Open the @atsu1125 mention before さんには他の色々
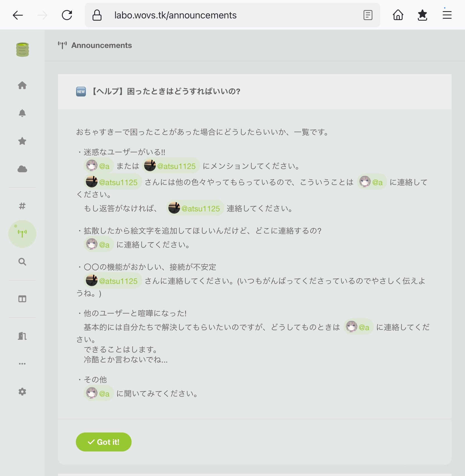The width and height of the screenshot is (465, 476). click(113, 182)
